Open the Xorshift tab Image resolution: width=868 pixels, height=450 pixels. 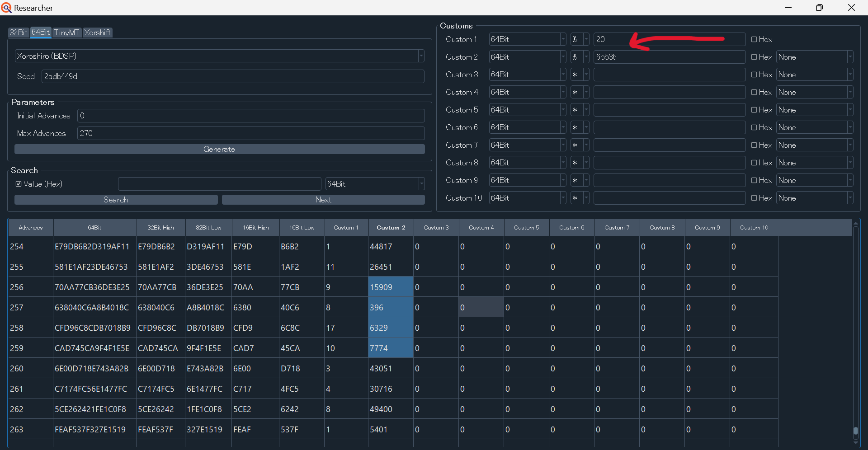point(97,33)
